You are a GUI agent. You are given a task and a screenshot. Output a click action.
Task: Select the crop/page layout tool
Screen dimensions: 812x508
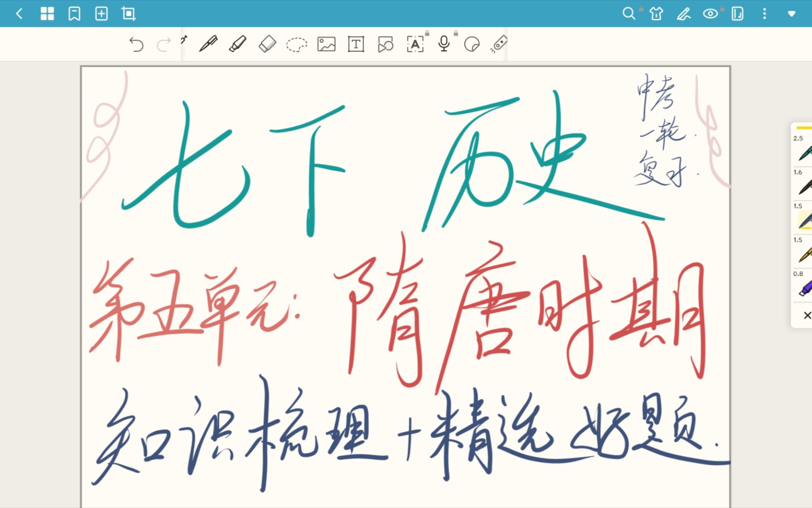pyautogui.click(x=128, y=14)
